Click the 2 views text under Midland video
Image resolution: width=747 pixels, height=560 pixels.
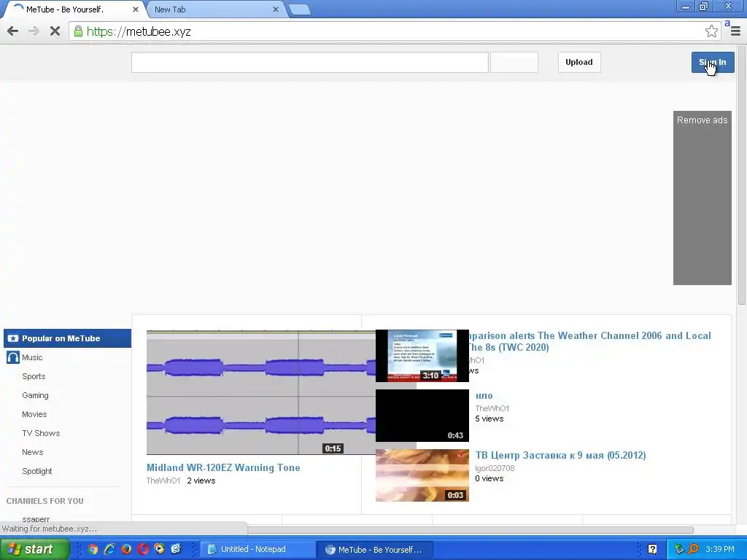tap(201, 481)
